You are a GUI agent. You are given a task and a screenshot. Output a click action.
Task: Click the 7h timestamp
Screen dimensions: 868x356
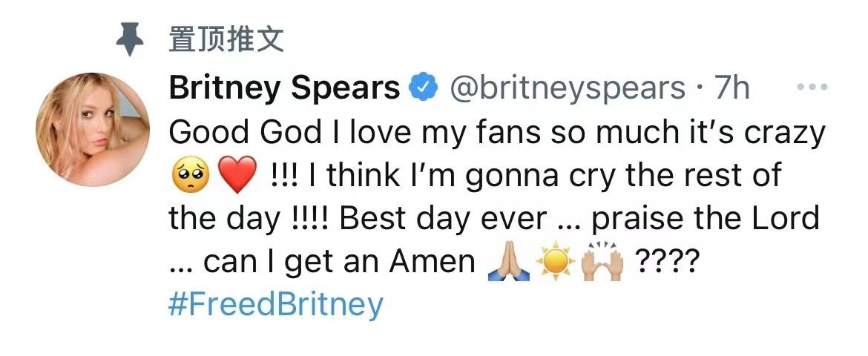[731, 89]
